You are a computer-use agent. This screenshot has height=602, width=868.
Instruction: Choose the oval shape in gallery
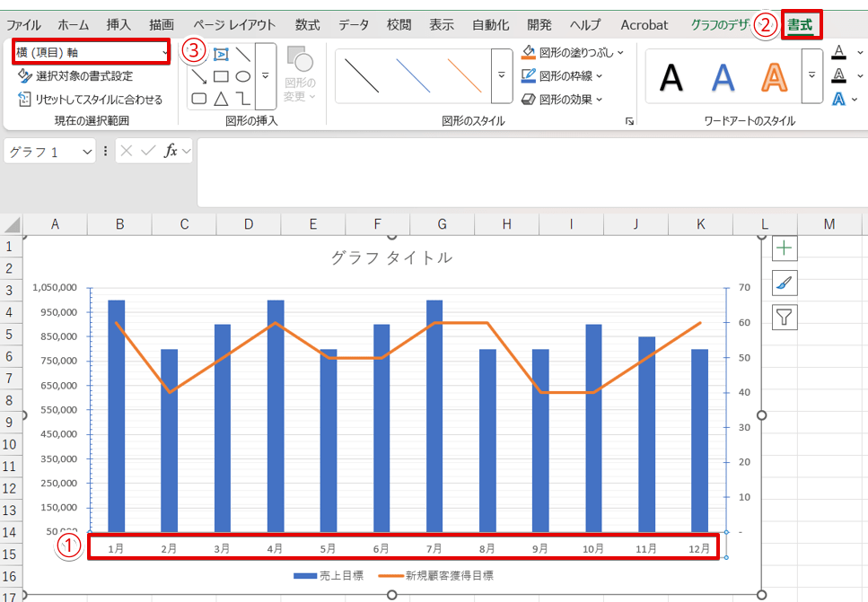[x=243, y=76]
